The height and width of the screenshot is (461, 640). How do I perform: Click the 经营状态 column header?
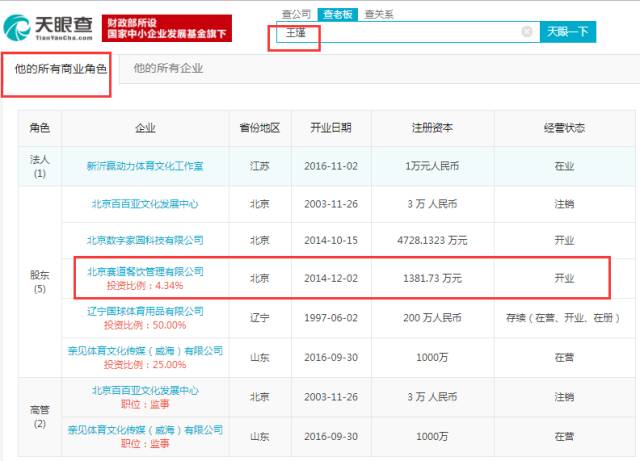tap(564, 128)
